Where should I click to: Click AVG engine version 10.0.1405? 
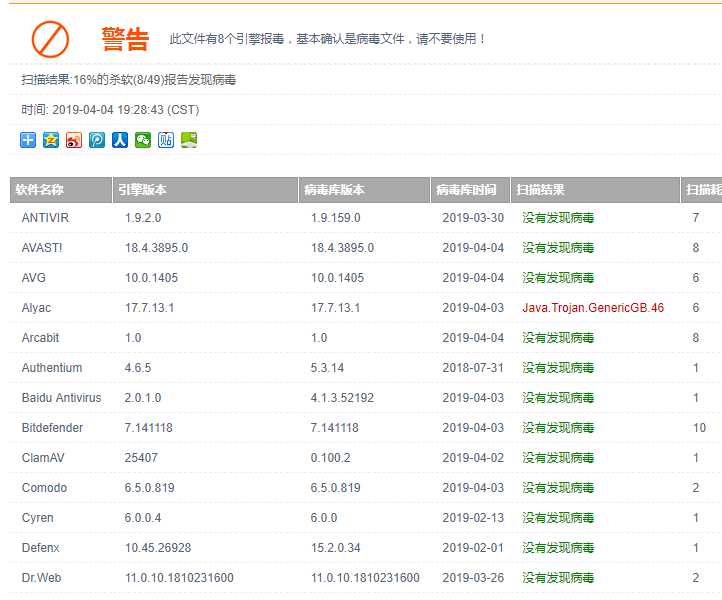click(151, 278)
